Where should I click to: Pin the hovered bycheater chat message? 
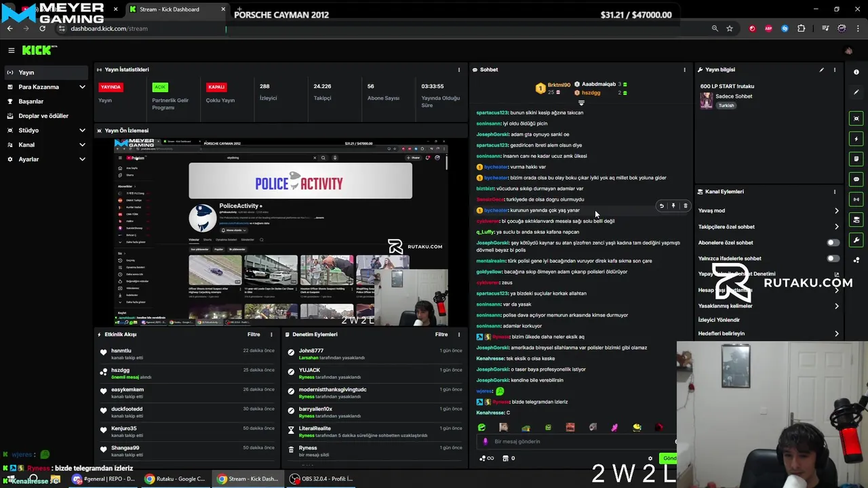coord(673,206)
